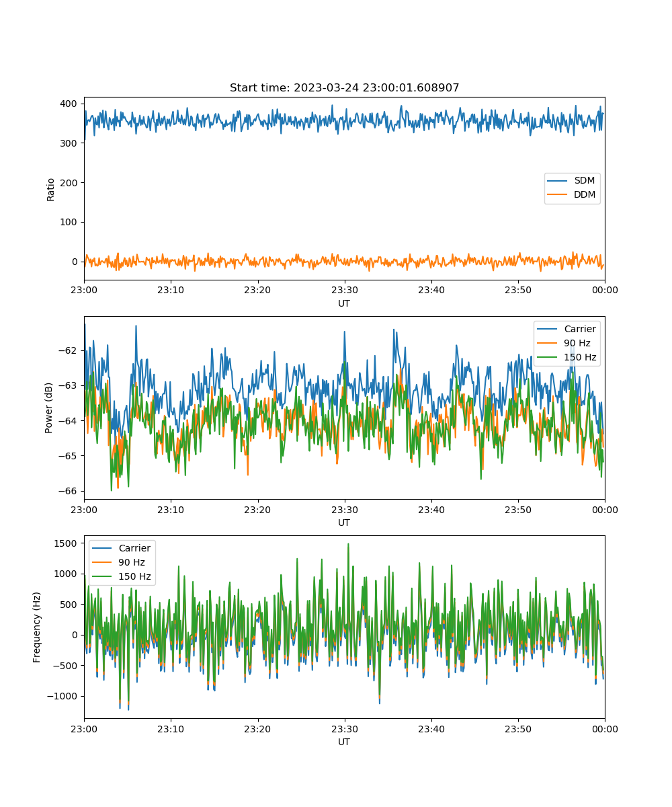Click the 23:30 tick under the Ratio plot
The image size is (672, 807).
click(344, 290)
